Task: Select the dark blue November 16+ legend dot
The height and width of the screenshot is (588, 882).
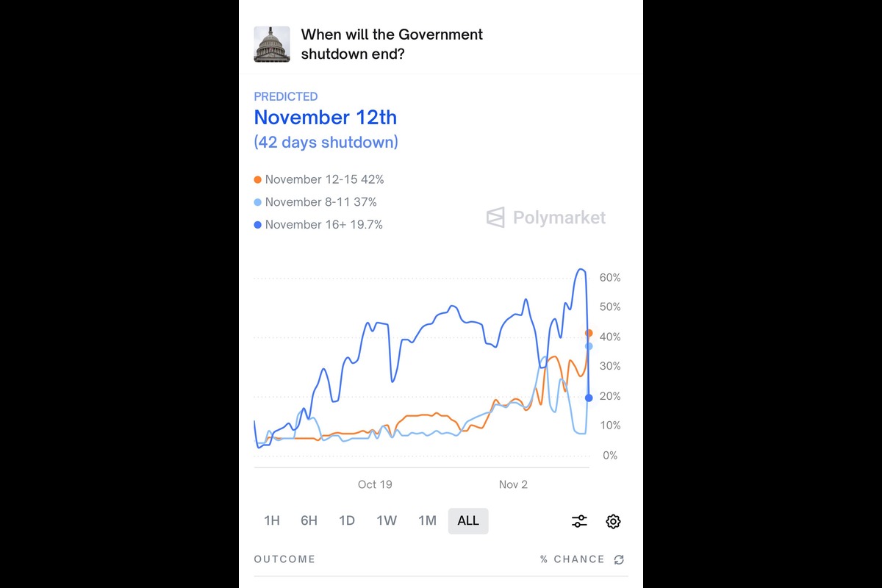Action: click(259, 225)
